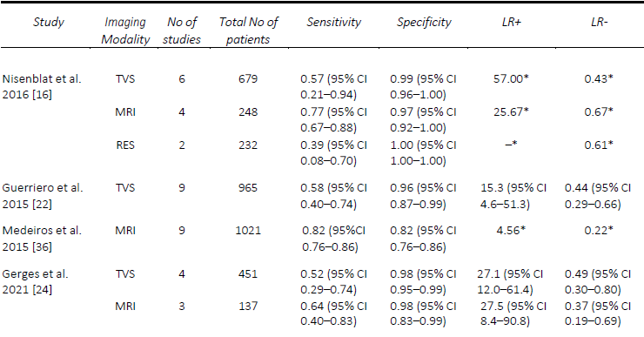This screenshot has height=337, width=644.
Task: Select patient count 965 cell
Action: pyautogui.click(x=248, y=188)
